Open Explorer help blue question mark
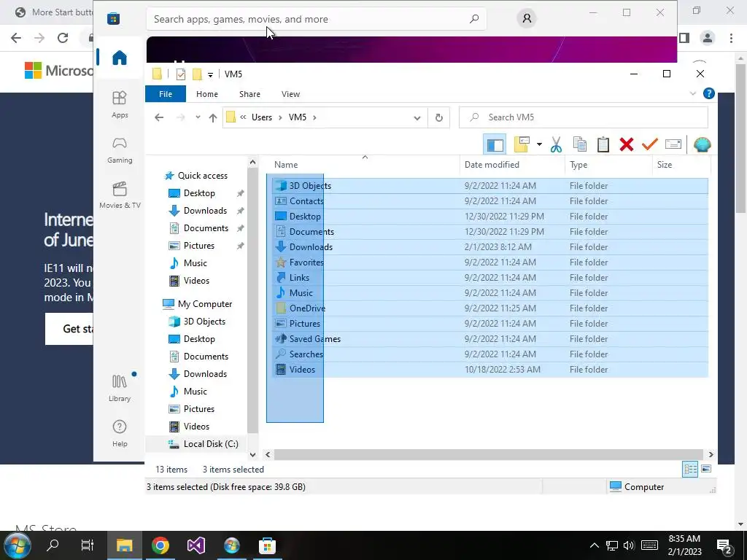747x560 pixels. (709, 93)
